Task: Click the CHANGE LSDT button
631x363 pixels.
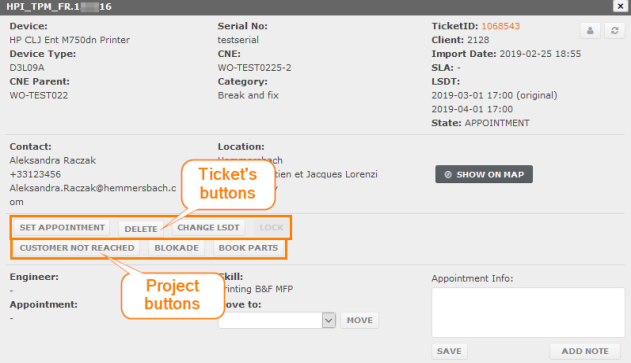Action: pos(208,228)
